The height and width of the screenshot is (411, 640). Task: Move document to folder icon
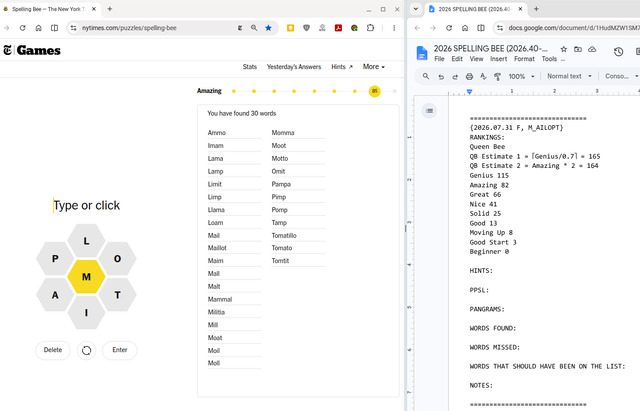[x=578, y=49]
